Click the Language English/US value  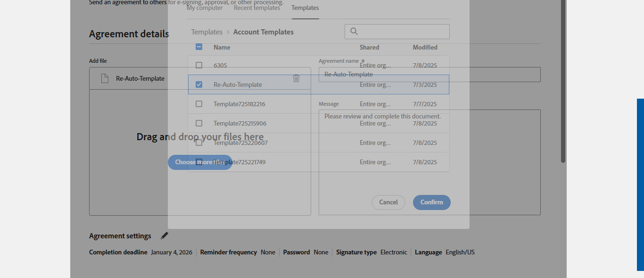460,253
